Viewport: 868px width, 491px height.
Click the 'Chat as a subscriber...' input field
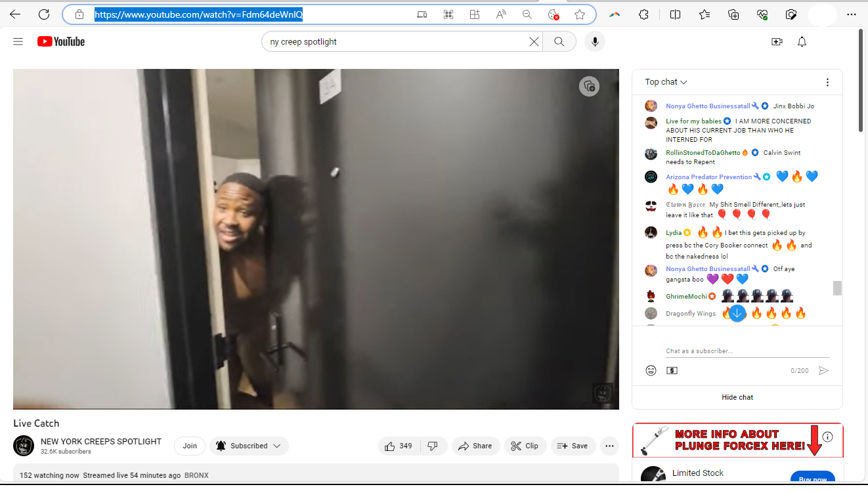click(x=747, y=351)
